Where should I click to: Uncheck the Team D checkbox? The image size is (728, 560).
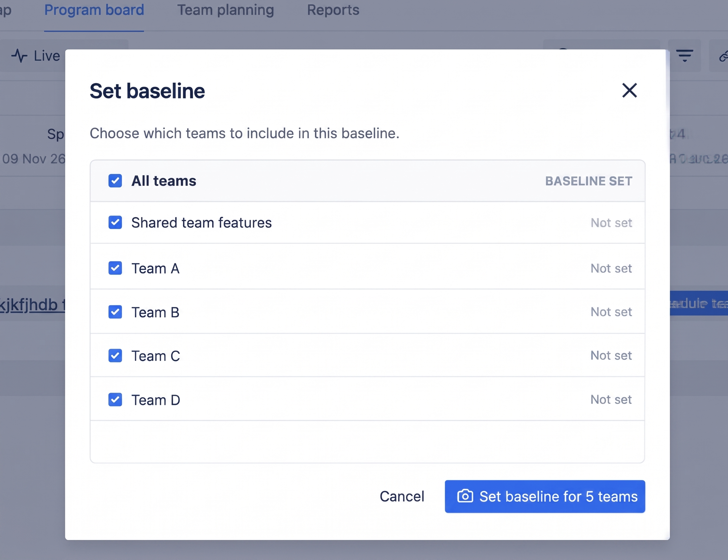pos(115,400)
